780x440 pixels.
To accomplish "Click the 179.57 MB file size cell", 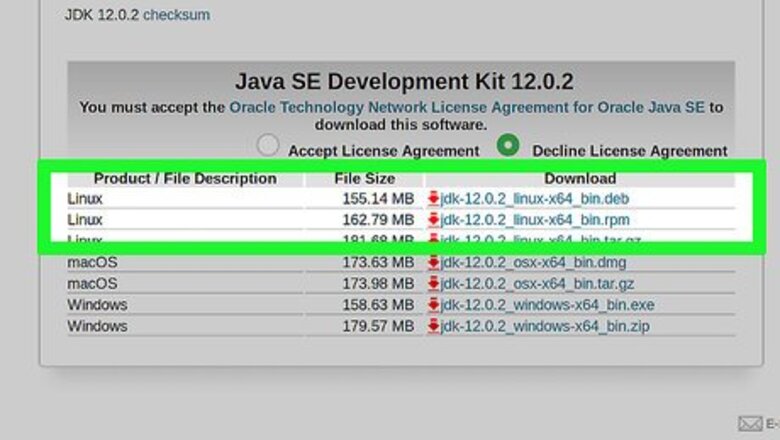I will pos(378,326).
